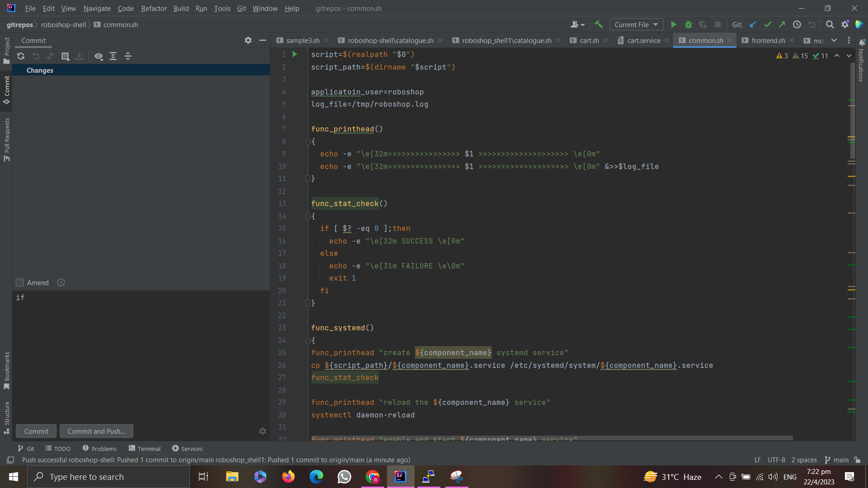Open IDE Settings via the gear icon
The width and height of the screenshot is (868, 488).
(845, 24)
